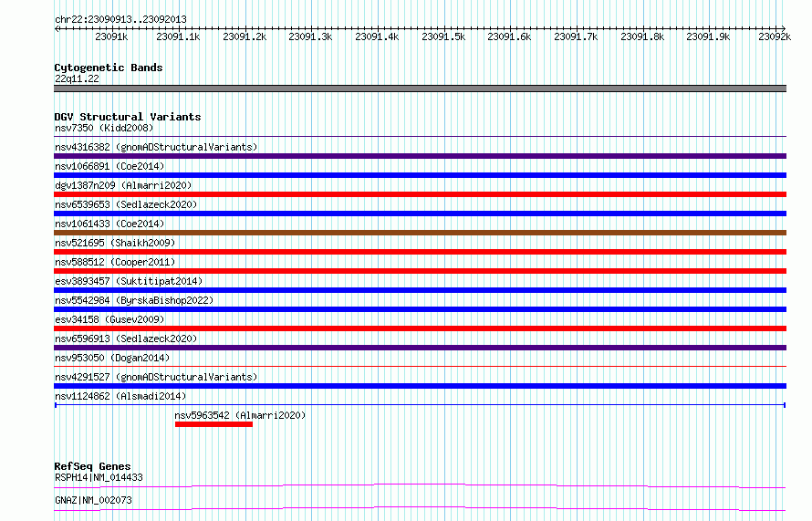Screen dimensions: 812x521
Task: Open variant nsv953050 (Dogan2014) label
Action: click(x=112, y=358)
